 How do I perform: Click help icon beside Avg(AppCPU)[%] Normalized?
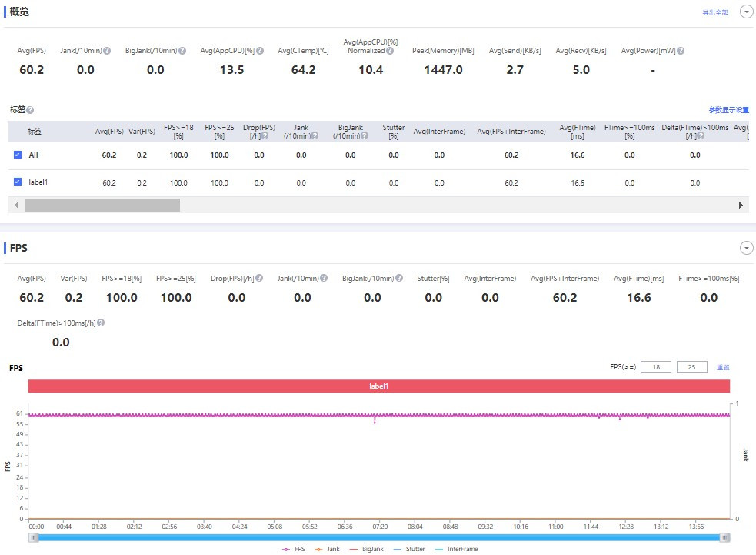pyautogui.click(x=390, y=51)
